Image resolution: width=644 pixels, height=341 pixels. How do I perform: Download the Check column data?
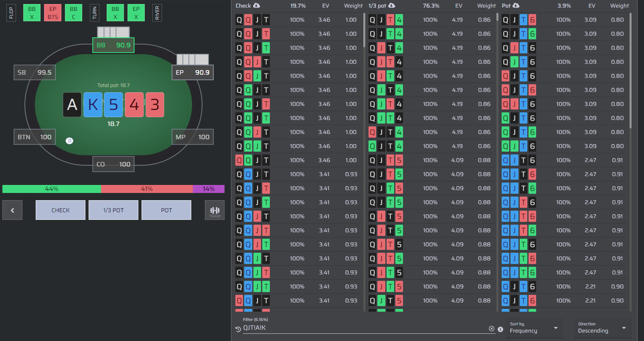coord(257,6)
